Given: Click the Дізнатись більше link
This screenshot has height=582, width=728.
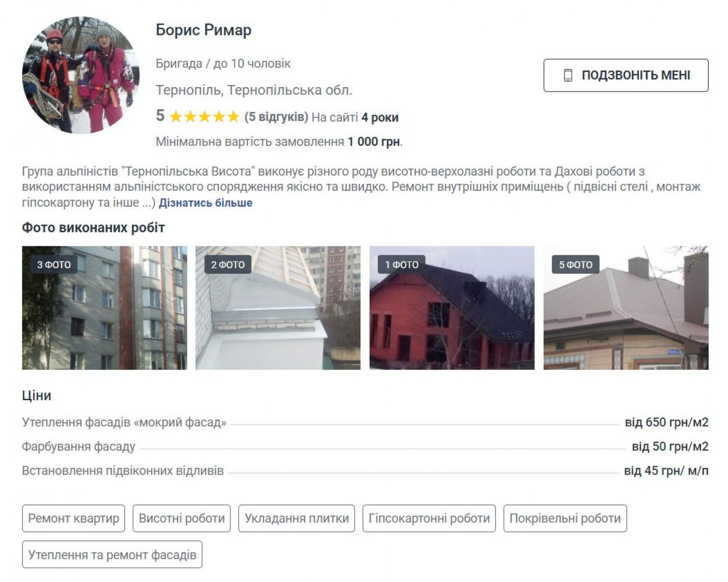Looking at the screenshot, I should coord(206,203).
